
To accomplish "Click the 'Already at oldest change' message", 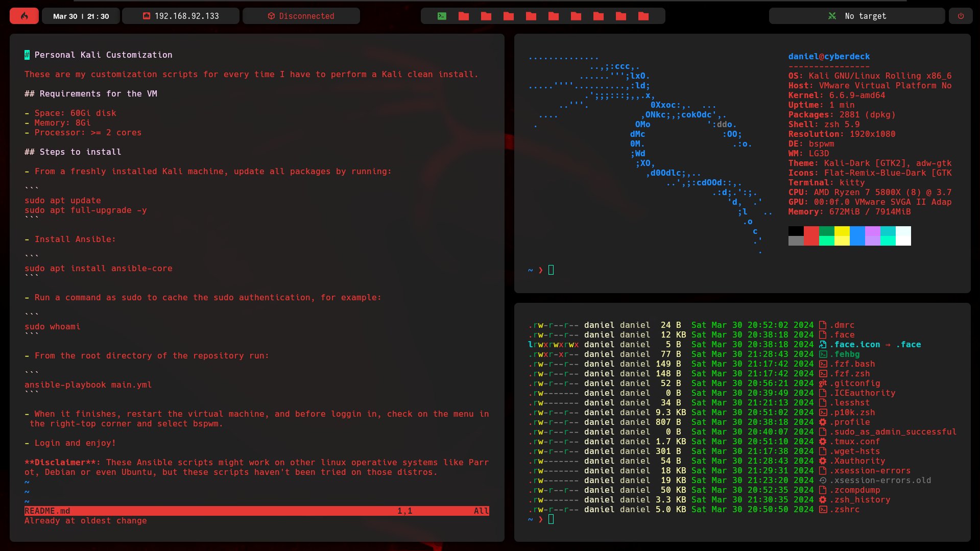I will [86, 520].
